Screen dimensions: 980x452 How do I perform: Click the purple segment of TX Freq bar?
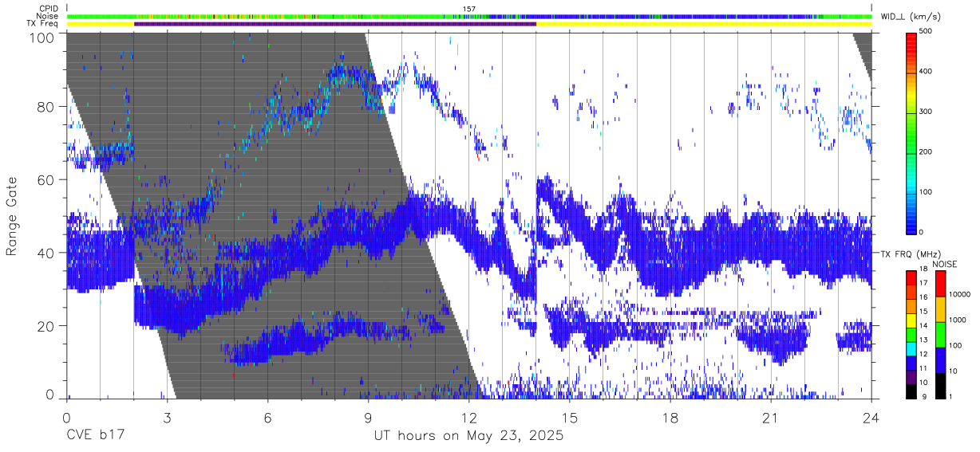335,24
